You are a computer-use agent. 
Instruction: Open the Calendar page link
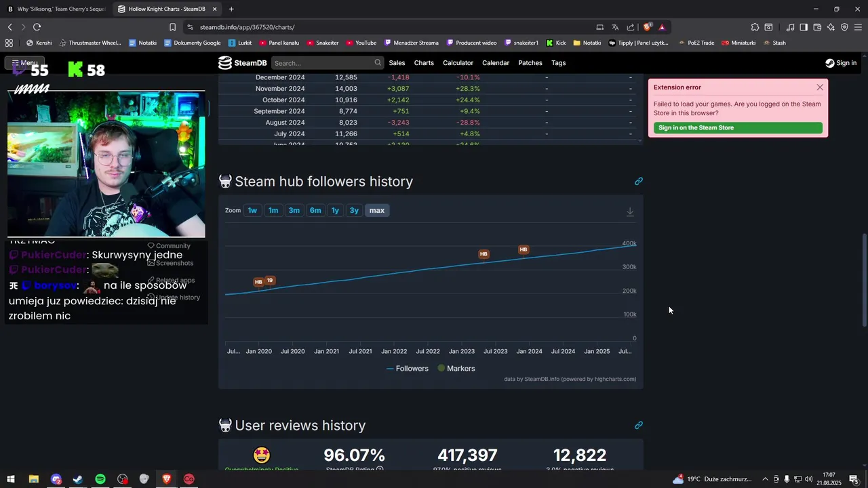[496, 63]
